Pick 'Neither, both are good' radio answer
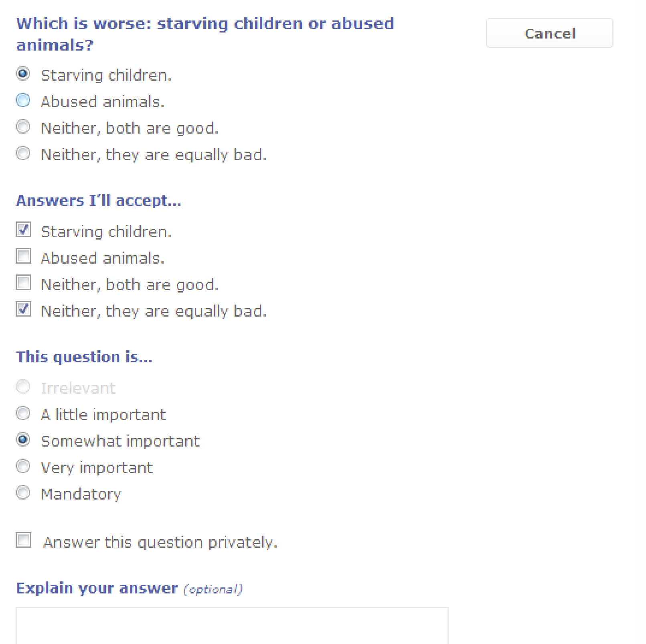646x644 pixels. click(23, 127)
